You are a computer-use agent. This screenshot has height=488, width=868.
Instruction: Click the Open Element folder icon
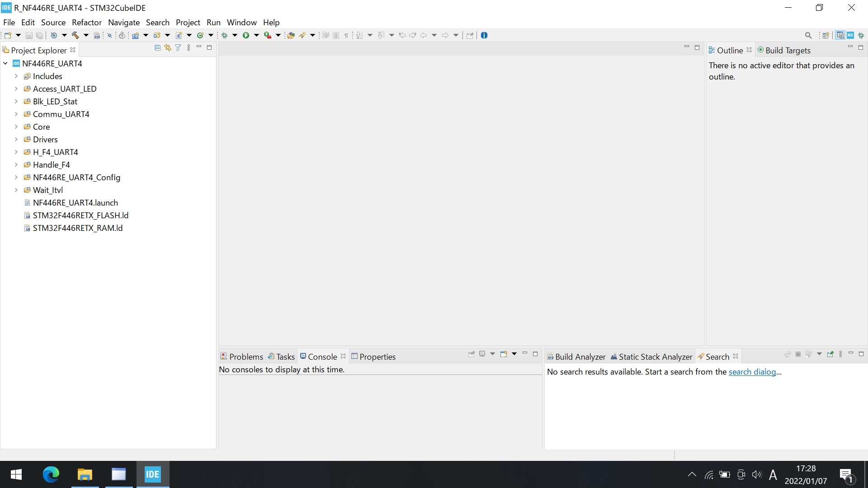point(291,35)
